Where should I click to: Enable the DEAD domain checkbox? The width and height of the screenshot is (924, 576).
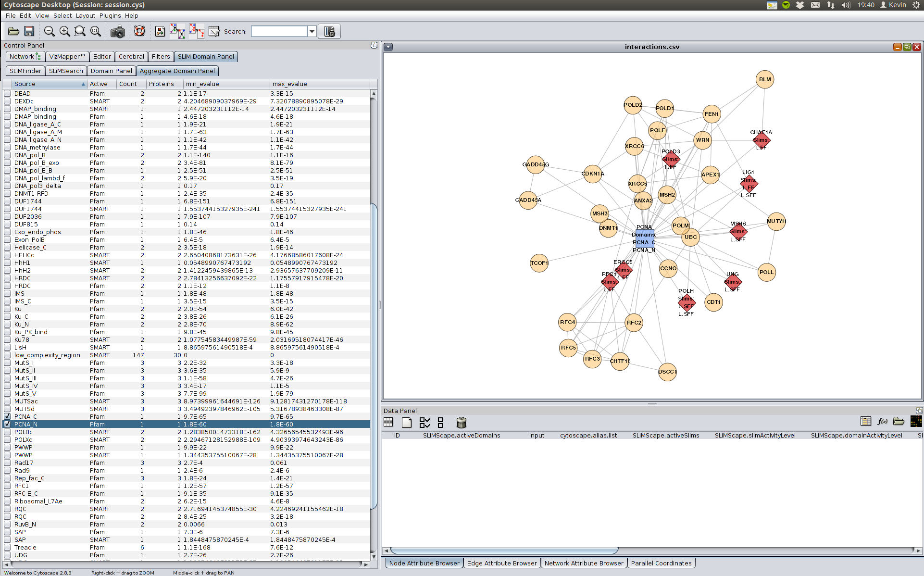7,94
